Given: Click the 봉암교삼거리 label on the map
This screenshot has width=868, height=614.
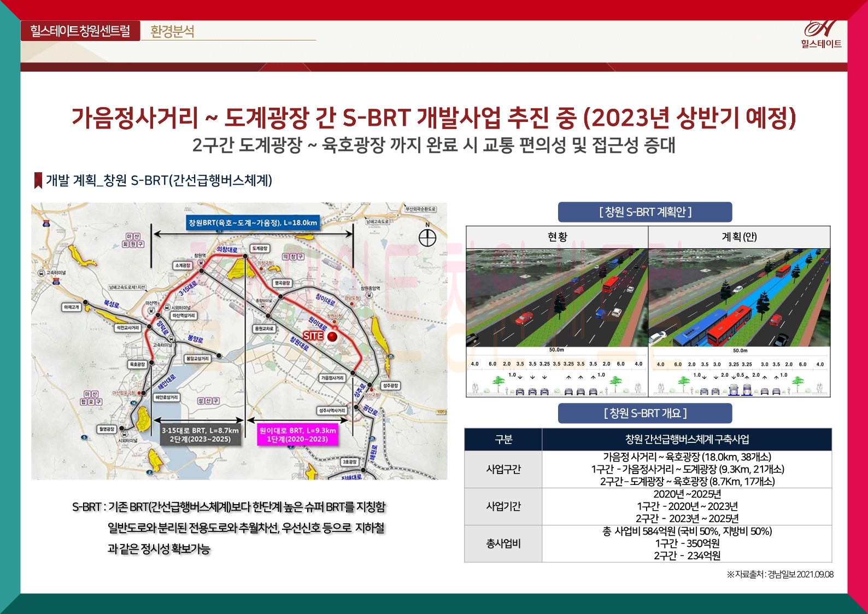Looking at the screenshot, I should tap(197, 359).
